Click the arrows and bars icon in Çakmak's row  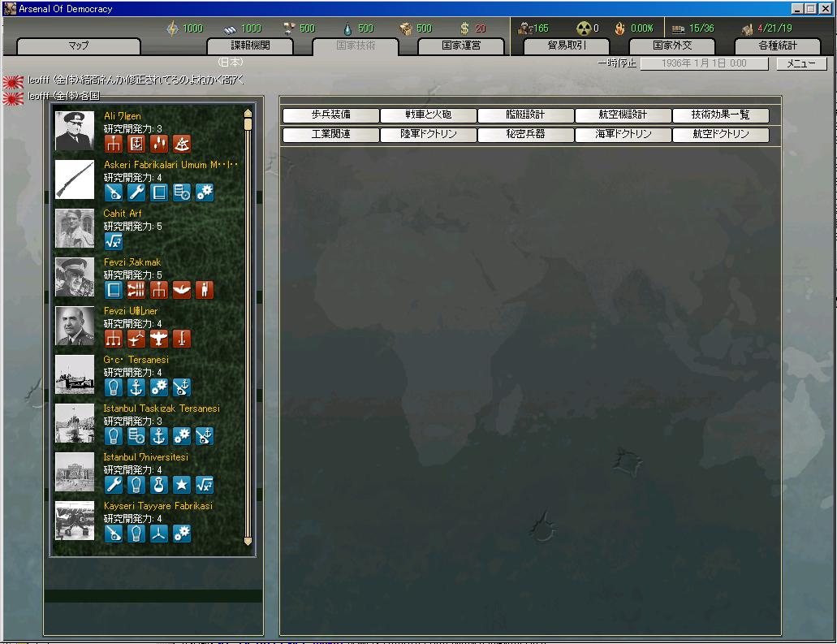136,289
